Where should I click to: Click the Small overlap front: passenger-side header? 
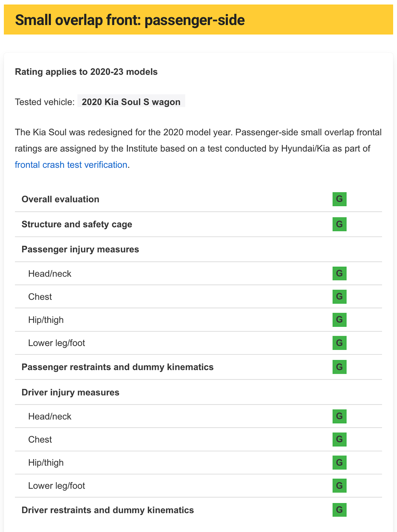point(130,20)
